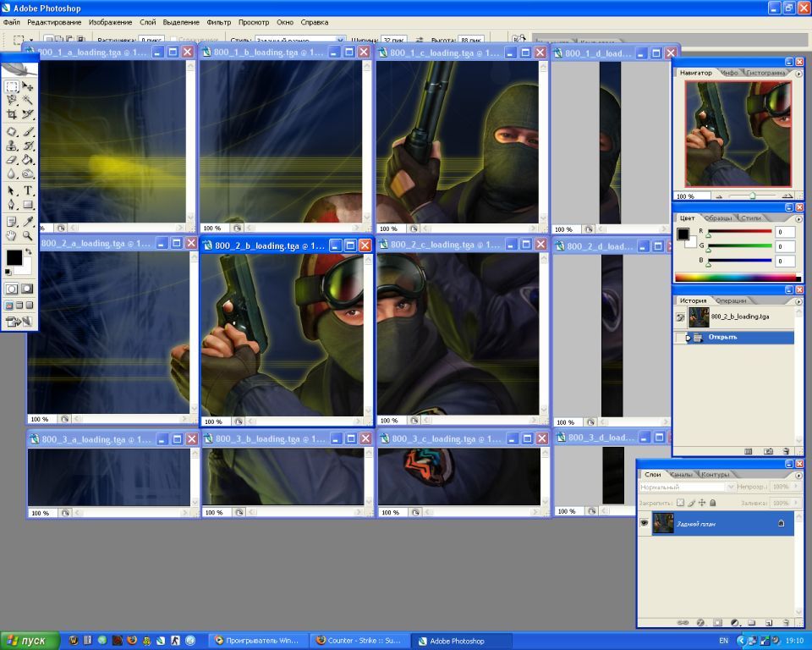The width and height of the screenshot is (812, 650).
Task: Create new snapshot in History panel
Action: coord(769,451)
